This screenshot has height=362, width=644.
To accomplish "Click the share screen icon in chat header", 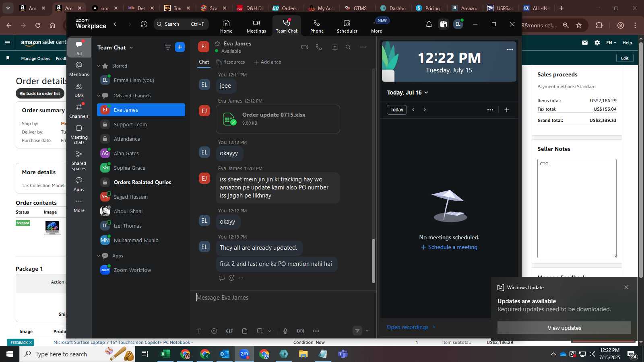I will [334, 47].
